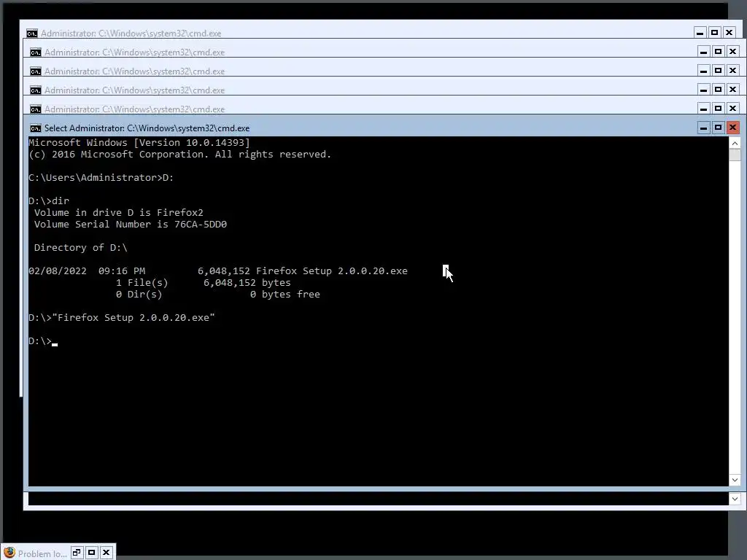
Task: Click the 'Directory of D:\' line
Action: click(x=81, y=248)
